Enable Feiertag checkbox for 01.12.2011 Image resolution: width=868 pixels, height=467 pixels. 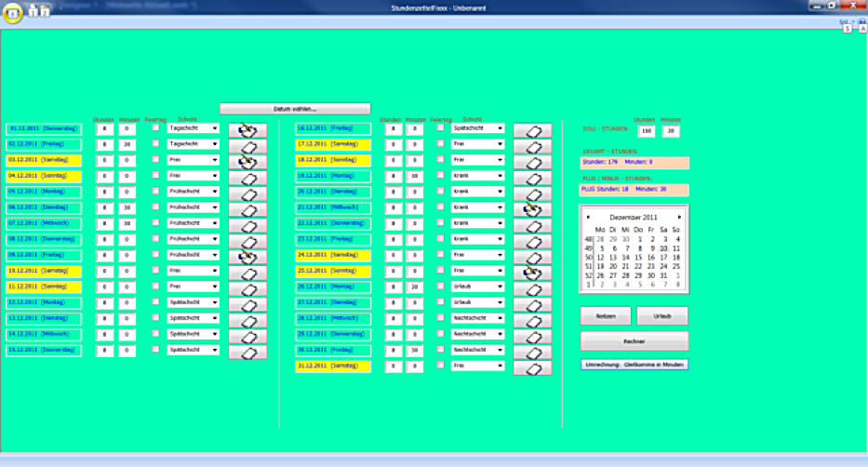156,128
